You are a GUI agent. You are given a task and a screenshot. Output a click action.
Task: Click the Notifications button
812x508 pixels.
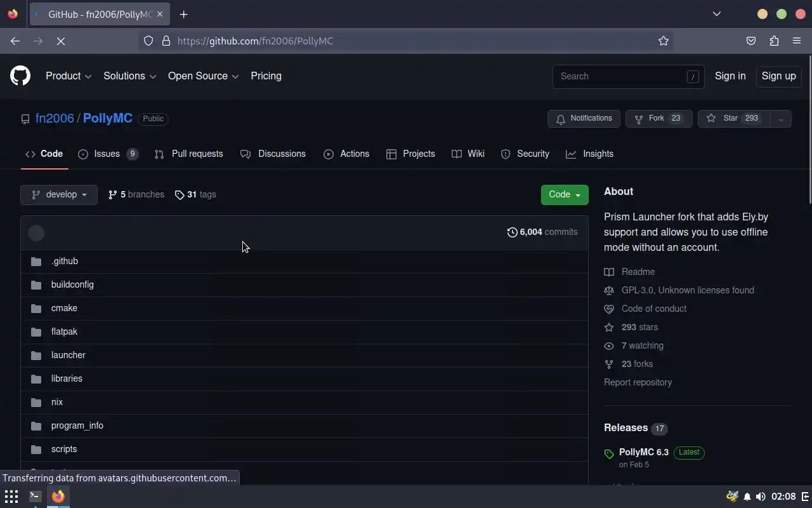[x=584, y=119]
